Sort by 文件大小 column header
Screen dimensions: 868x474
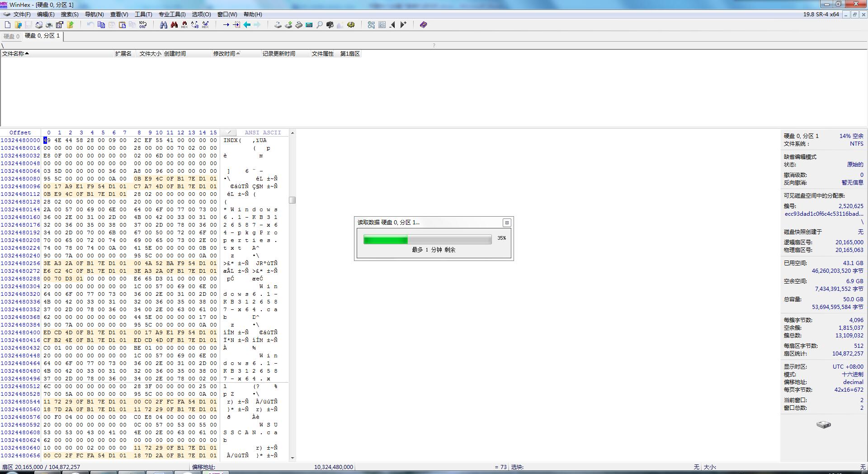point(149,54)
